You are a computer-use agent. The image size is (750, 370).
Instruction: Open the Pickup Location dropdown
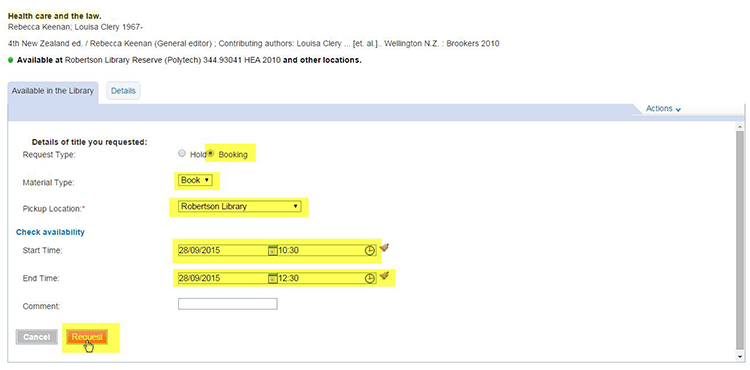pyautogui.click(x=239, y=207)
